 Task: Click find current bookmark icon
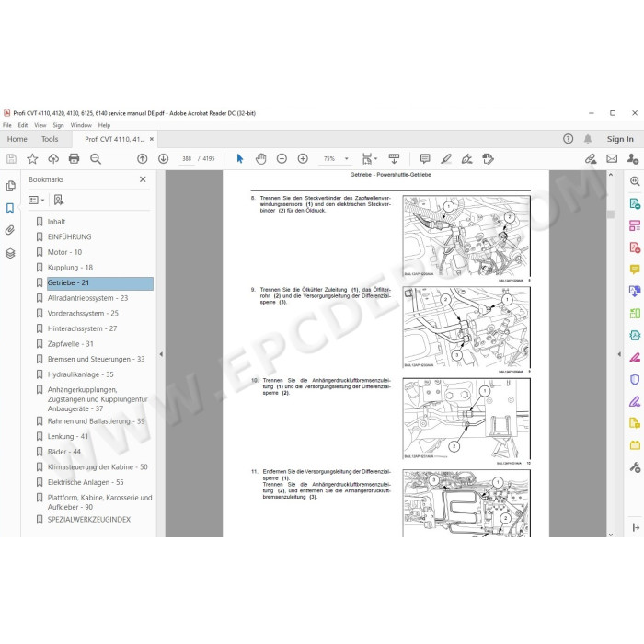coord(59,200)
